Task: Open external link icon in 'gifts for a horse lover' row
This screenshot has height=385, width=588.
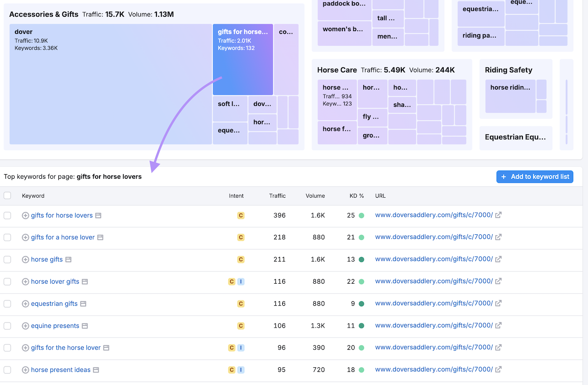Action: point(498,237)
